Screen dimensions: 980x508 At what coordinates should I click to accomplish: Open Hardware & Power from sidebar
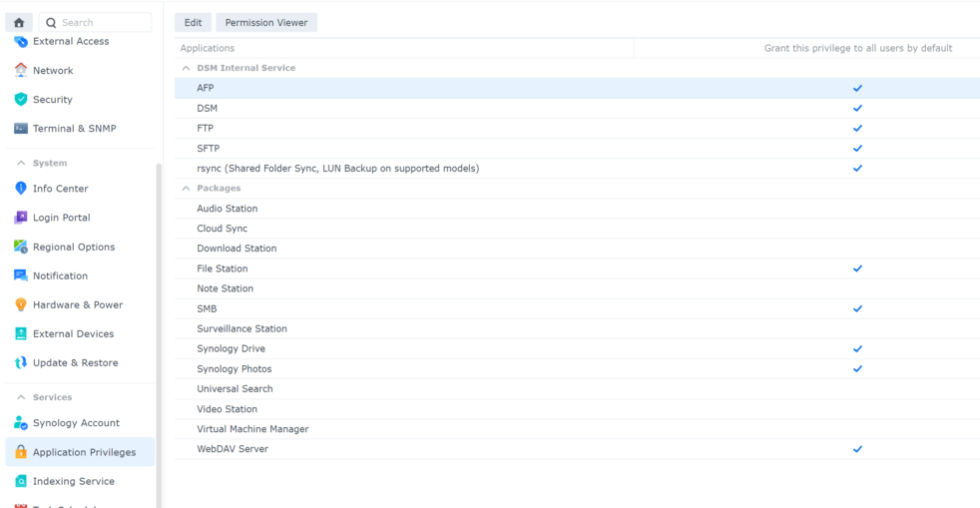click(80, 304)
